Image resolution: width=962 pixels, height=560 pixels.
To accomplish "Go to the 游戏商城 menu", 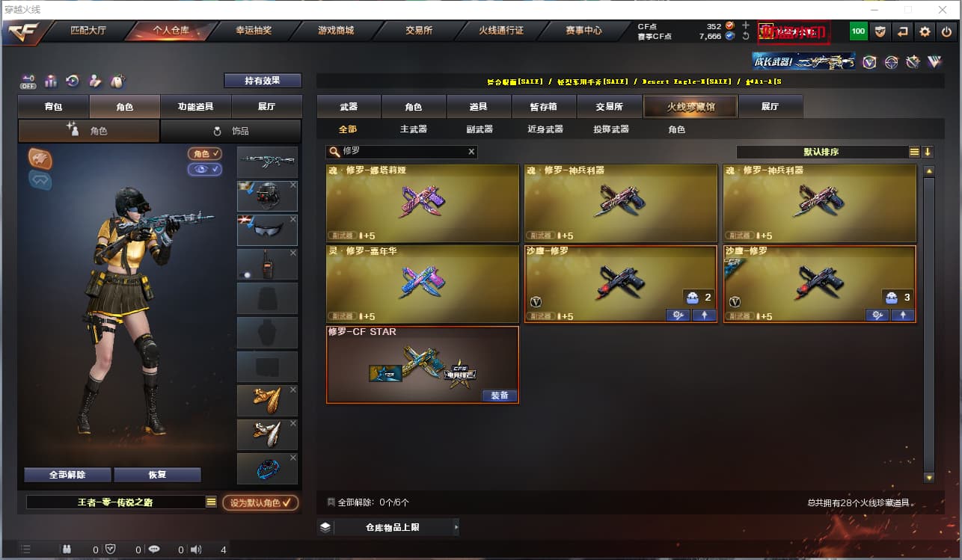I will (336, 31).
